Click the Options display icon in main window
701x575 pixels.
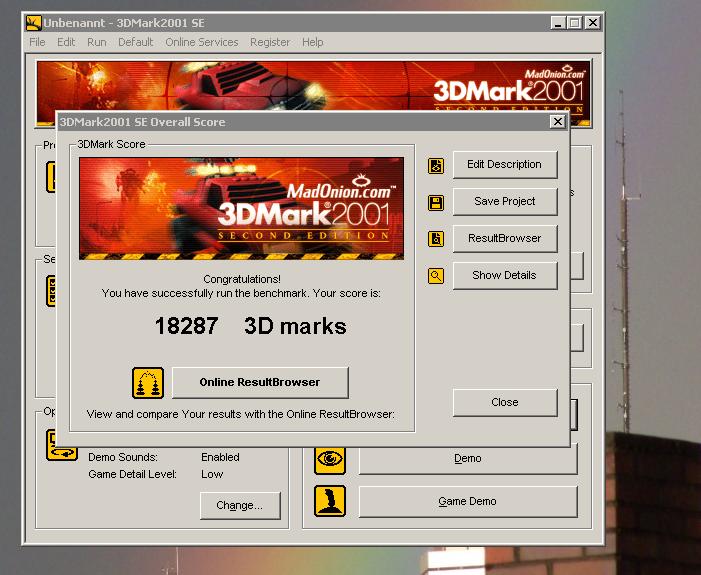[62, 447]
